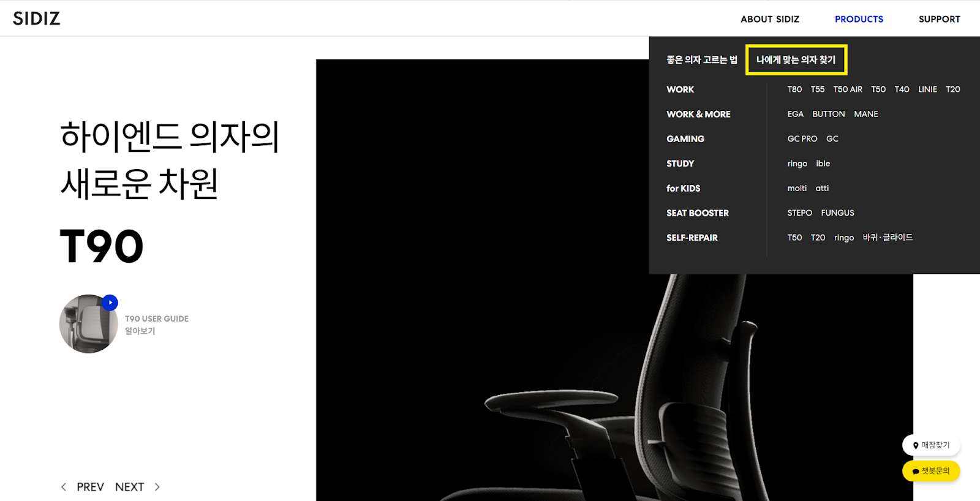This screenshot has width=980, height=501.
Task: Select MANE chair link
Action: [866, 114]
